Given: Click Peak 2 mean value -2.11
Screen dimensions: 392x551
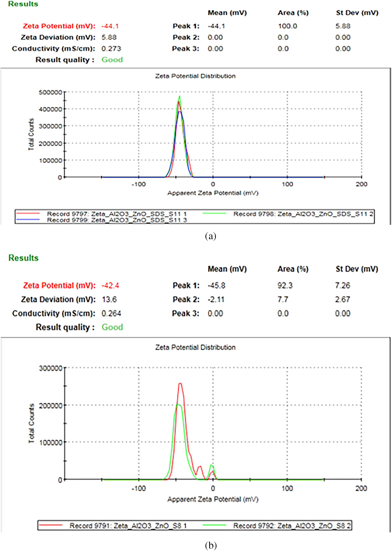Looking at the screenshot, I should pos(216,299).
